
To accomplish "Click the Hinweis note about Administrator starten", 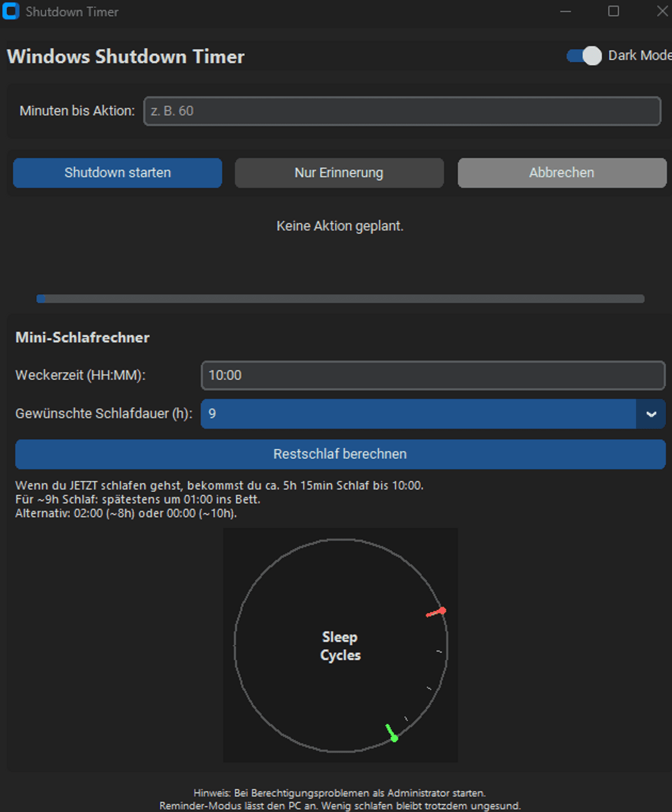I will click(x=339, y=793).
